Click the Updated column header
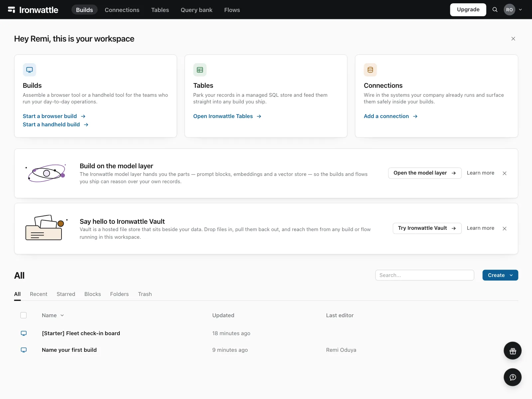The width and height of the screenshot is (532, 399). point(223,315)
